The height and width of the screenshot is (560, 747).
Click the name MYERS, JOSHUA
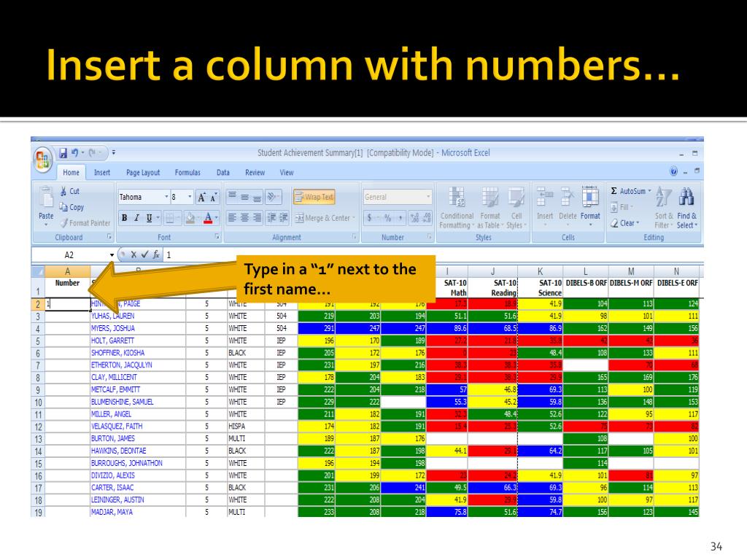tap(113, 329)
